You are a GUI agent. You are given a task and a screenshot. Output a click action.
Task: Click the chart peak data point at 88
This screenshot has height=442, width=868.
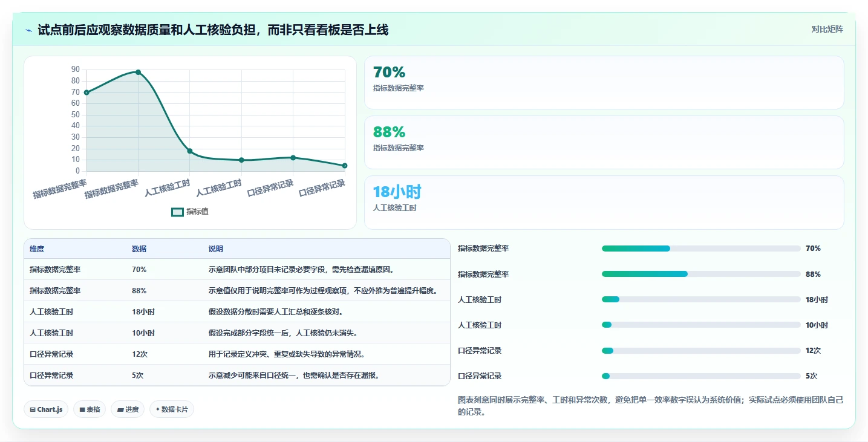point(138,72)
